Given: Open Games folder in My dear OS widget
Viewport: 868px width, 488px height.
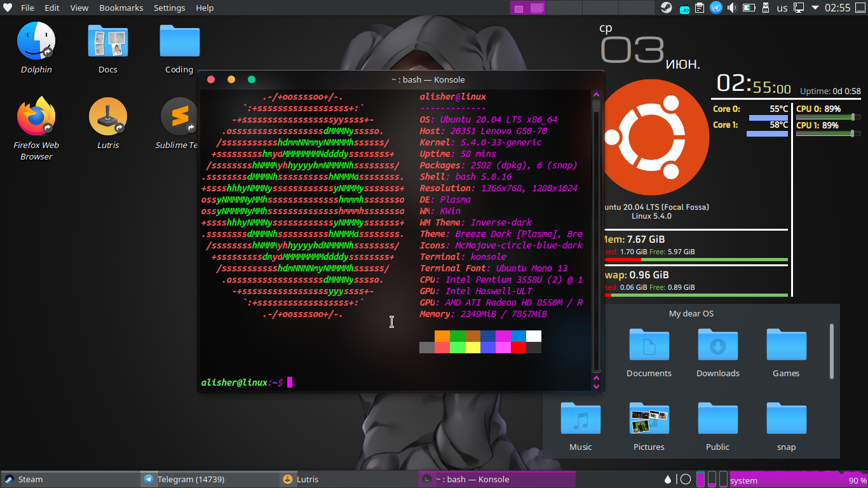Looking at the screenshot, I should tap(786, 353).
